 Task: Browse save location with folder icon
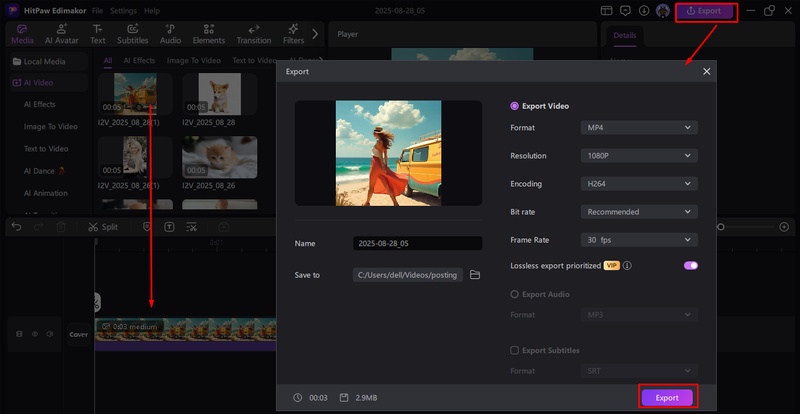(x=475, y=275)
